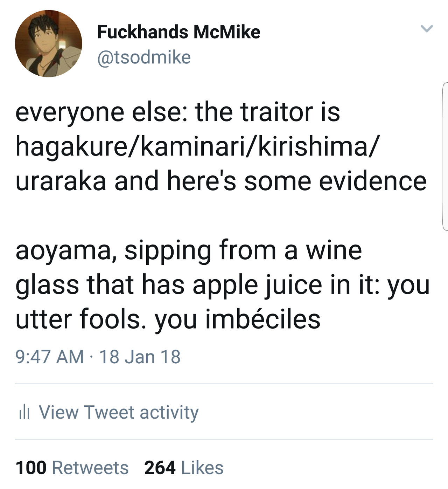Click the 'hagakure/kaminari/kirishima/' text line

(x=197, y=146)
